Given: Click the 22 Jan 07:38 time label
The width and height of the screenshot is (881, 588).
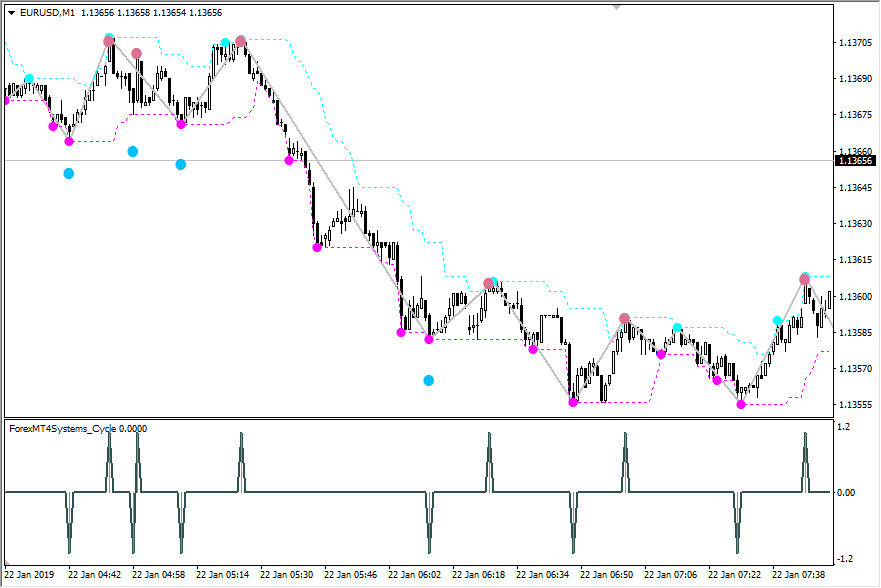Looking at the screenshot, I should pos(799,575).
